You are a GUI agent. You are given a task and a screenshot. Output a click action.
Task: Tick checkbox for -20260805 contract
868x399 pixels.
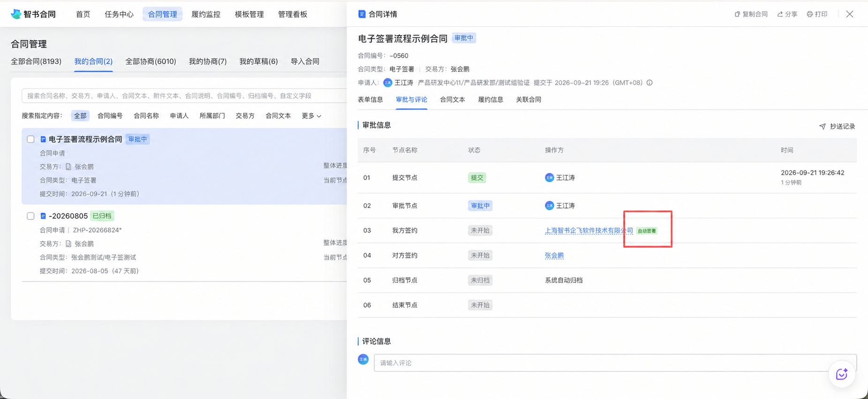tap(30, 216)
